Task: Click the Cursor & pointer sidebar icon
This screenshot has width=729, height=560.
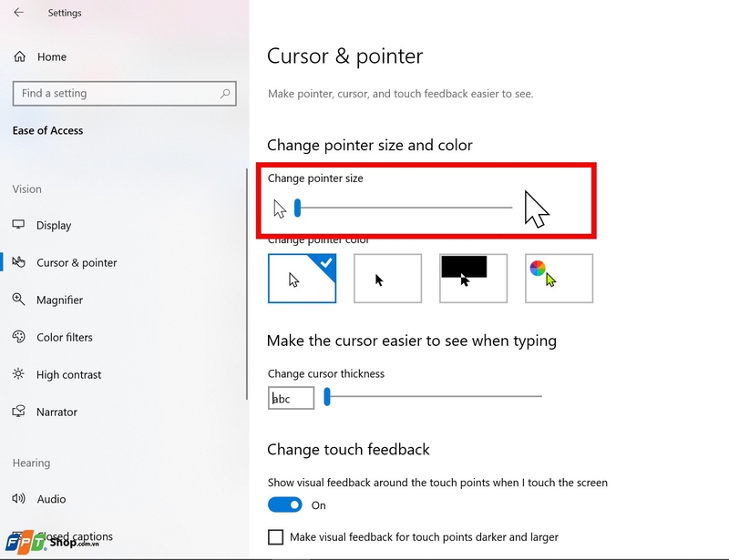Action: coord(18,262)
